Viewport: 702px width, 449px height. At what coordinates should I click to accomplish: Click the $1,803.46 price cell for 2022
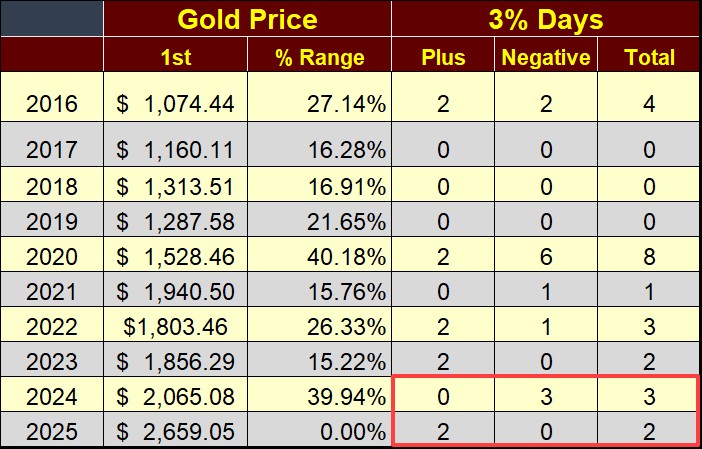pos(175,324)
